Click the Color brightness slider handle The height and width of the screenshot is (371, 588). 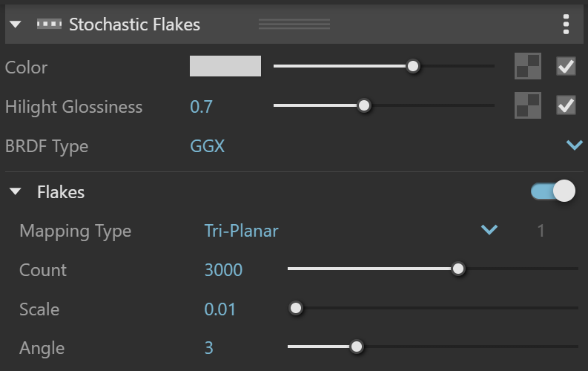[413, 66]
